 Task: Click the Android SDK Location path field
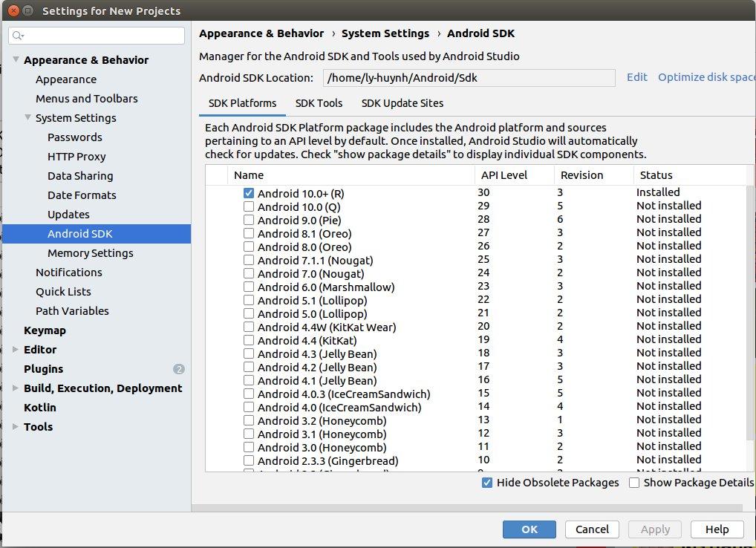469,78
